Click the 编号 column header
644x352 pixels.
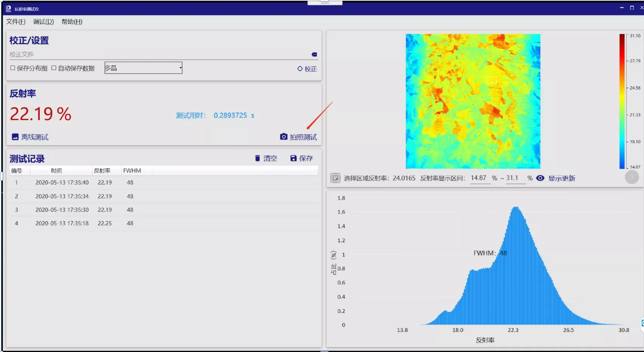(20, 171)
